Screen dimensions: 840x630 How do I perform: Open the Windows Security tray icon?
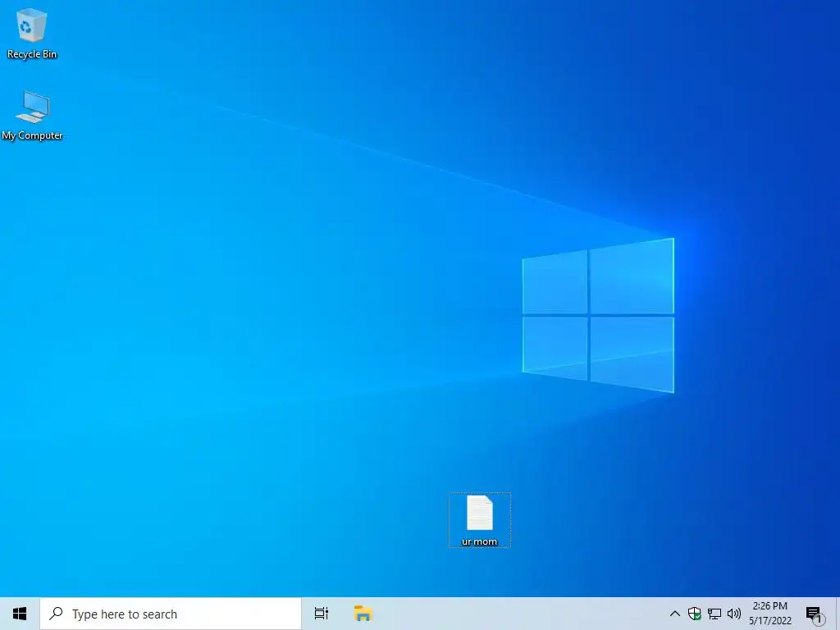click(x=694, y=614)
